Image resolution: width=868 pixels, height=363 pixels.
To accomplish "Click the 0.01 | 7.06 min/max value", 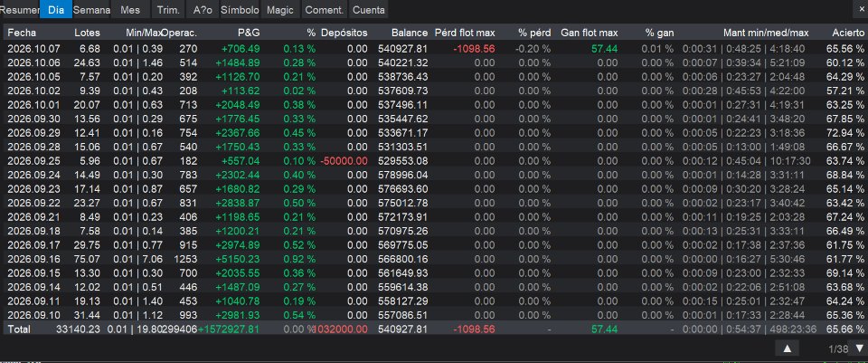I will (138, 259).
